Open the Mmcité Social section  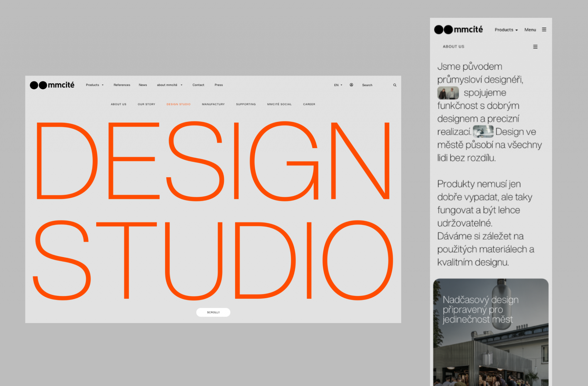[x=279, y=104]
